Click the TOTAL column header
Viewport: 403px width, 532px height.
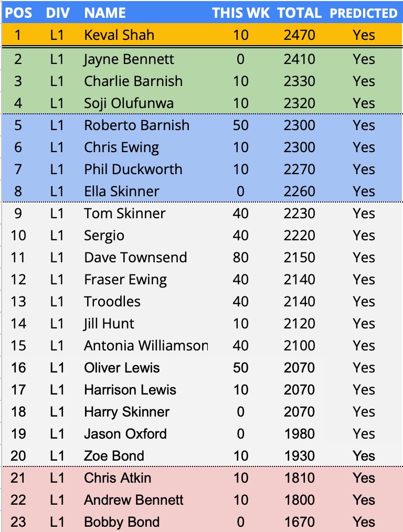pyautogui.click(x=299, y=13)
